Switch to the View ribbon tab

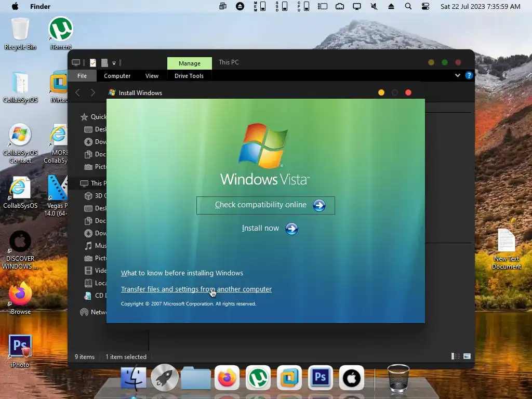(152, 76)
